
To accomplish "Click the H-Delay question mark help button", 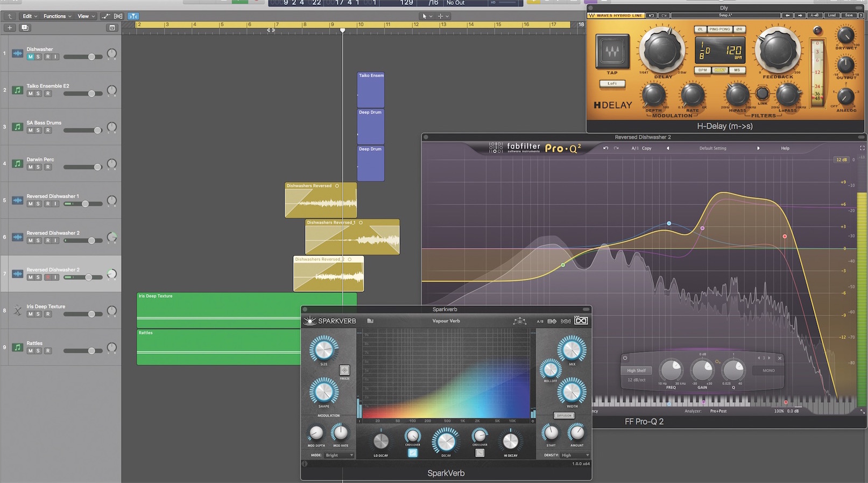I will 861,16.
